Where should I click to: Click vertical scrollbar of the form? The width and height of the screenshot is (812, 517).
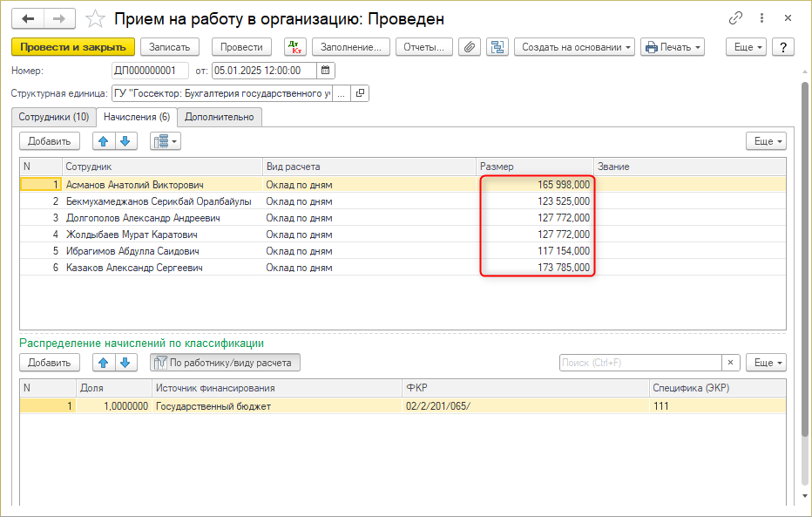tap(805, 259)
